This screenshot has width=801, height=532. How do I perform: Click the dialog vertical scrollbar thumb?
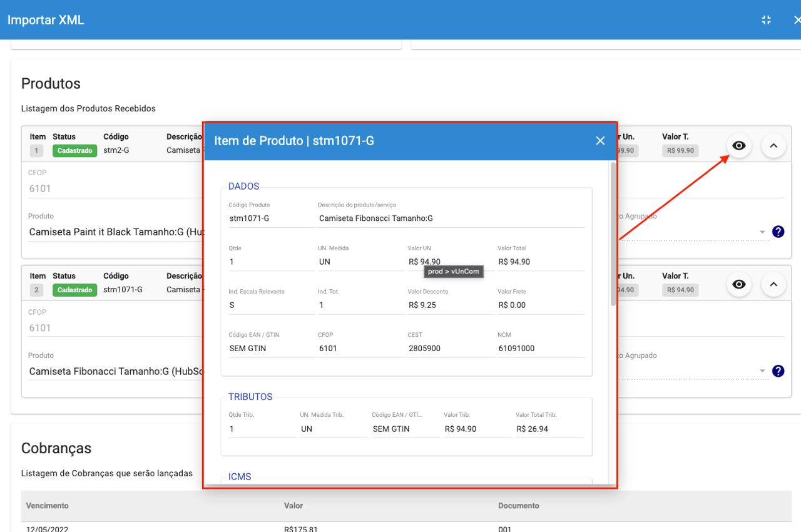613,234
